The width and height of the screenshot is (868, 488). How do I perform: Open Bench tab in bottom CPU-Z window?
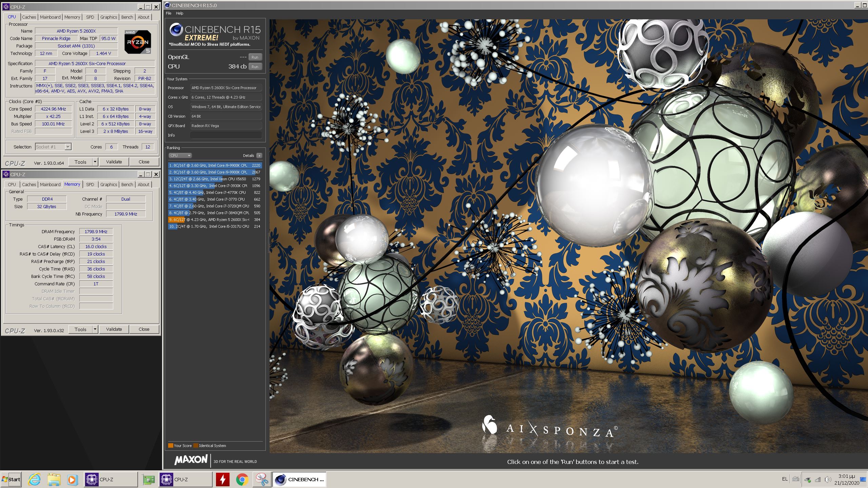coord(127,184)
